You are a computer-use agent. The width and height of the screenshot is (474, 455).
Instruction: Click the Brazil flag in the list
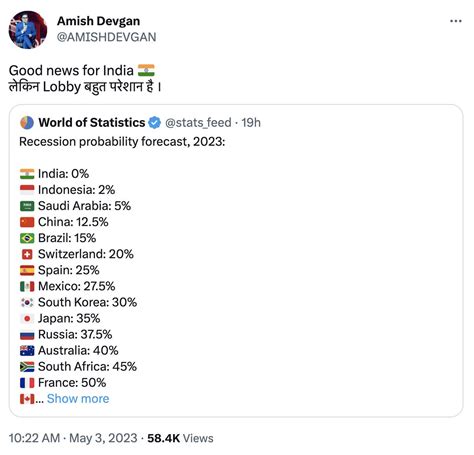[x=27, y=238]
